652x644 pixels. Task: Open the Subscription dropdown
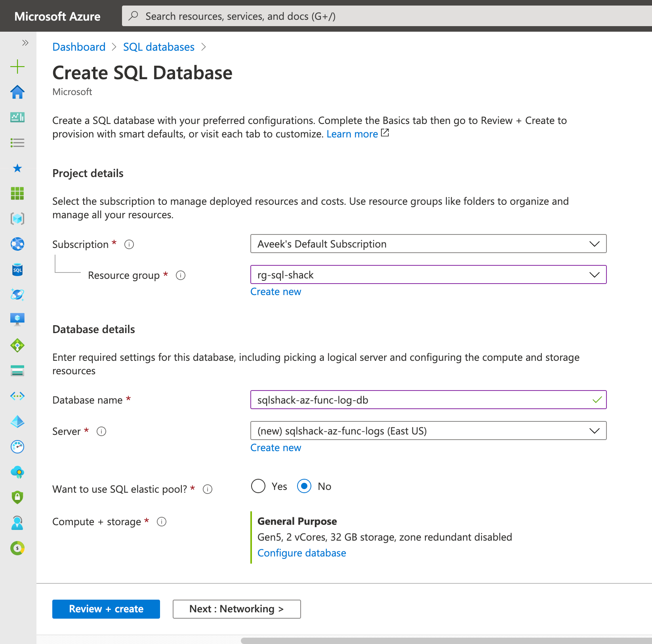pos(428,244)
